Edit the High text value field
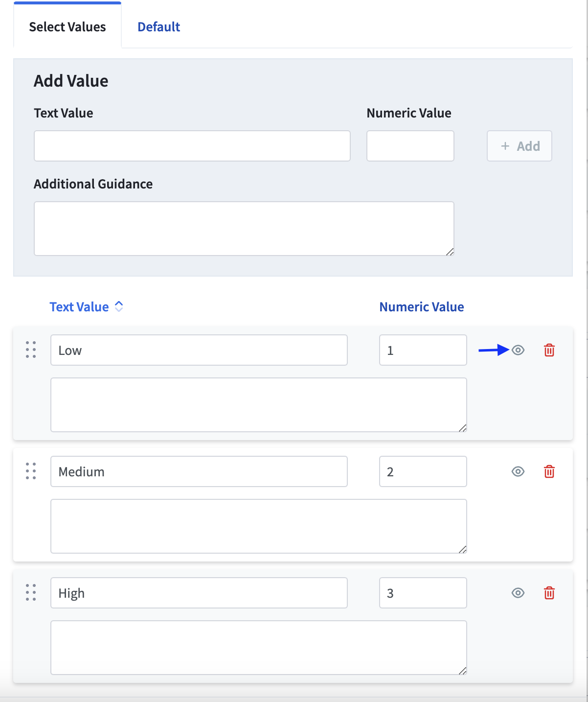 (x=199, y=593)
